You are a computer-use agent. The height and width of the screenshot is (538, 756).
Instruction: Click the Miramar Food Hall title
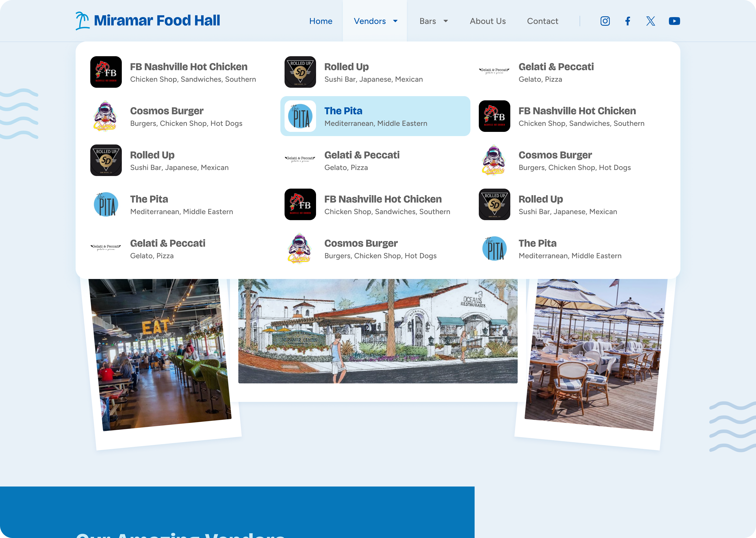tap(157, 20)
